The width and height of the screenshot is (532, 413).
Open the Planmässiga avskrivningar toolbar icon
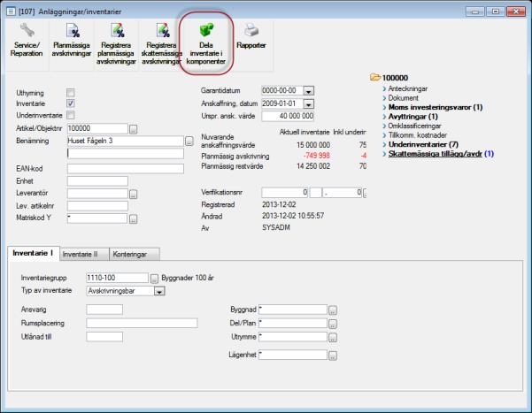coord(73,31)
